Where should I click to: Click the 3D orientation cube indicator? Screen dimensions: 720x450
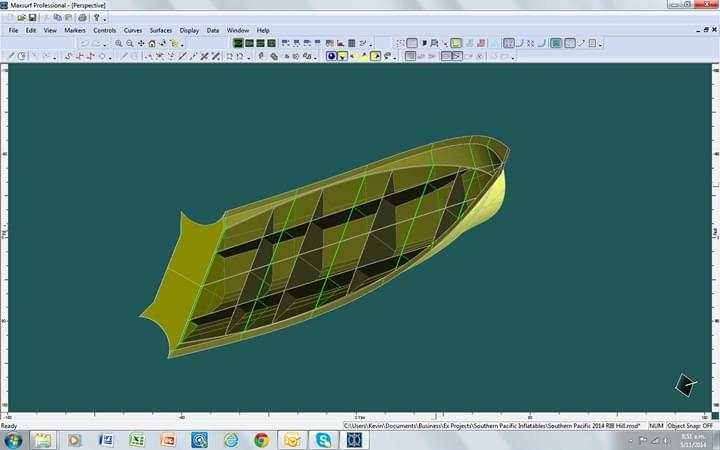point(685,385)
